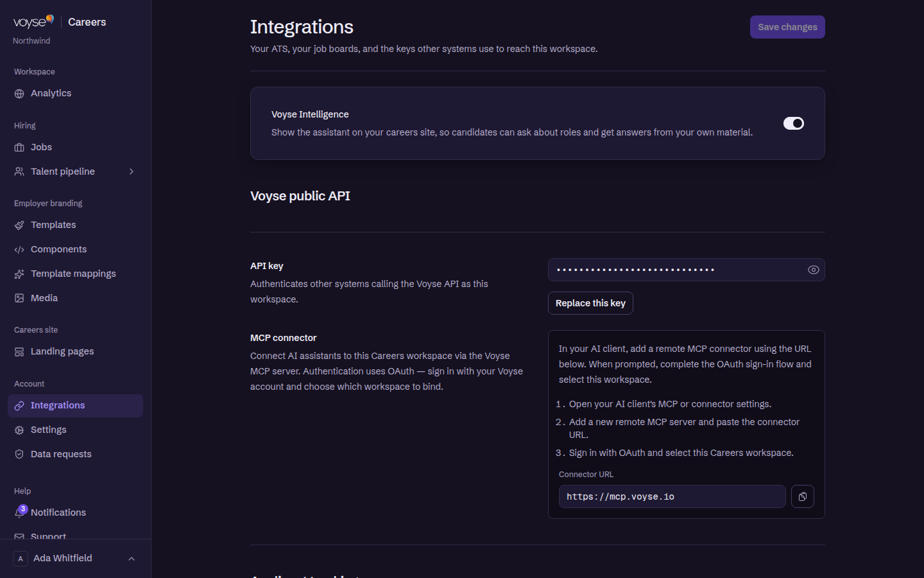The height and width of the screenshot is (578, 924).
Task: Click the Template mappings sparkle icon
Action: coord(19,274)
